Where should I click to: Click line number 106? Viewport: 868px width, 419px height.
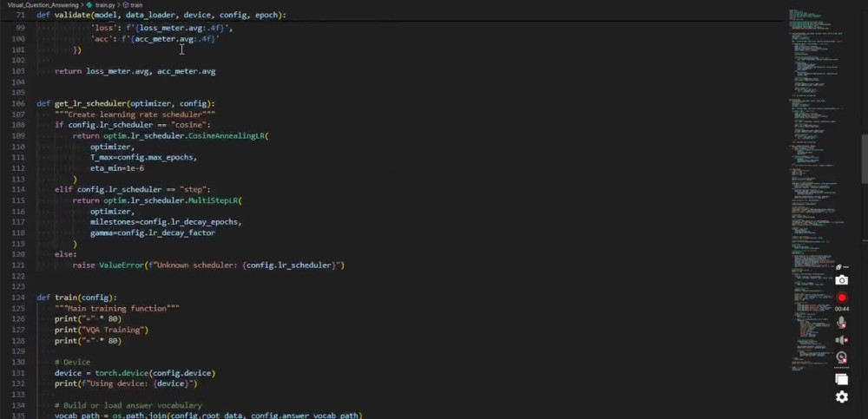[18, 103]
